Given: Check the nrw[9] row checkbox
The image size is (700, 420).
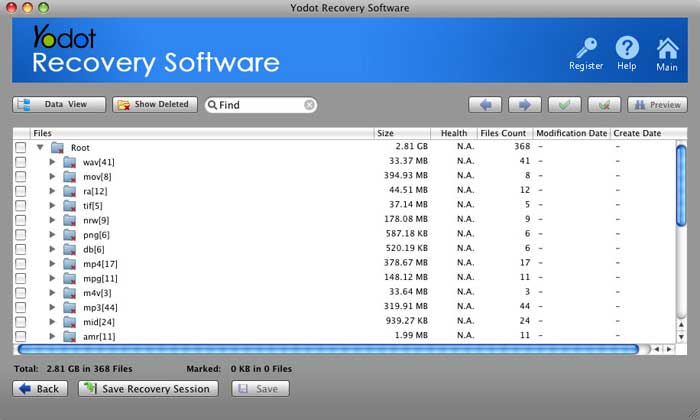Looking at the screenshot, I should (21, 220).
